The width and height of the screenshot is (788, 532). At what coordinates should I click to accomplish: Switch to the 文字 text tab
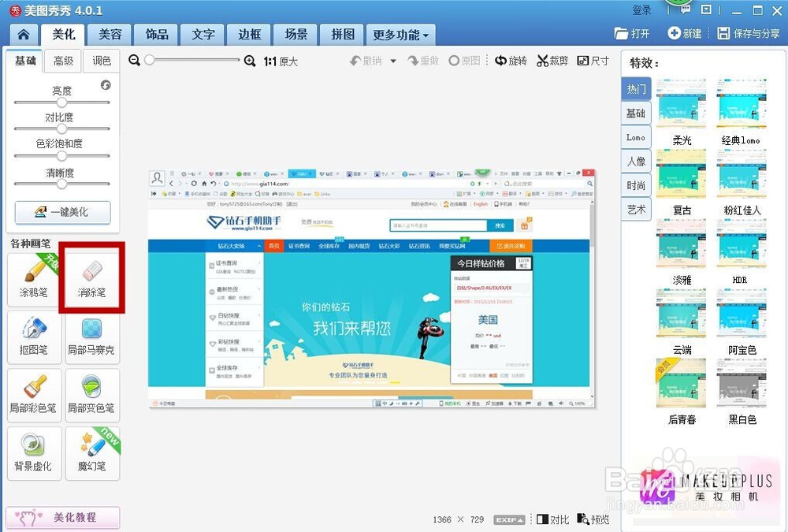click(x=203, y=34)
